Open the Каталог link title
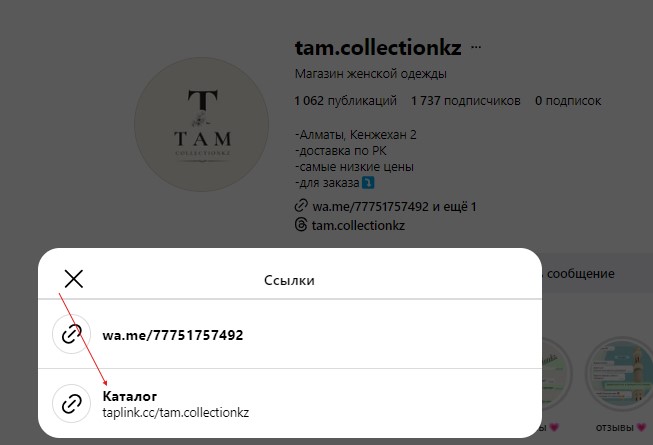 pos(130,397)
